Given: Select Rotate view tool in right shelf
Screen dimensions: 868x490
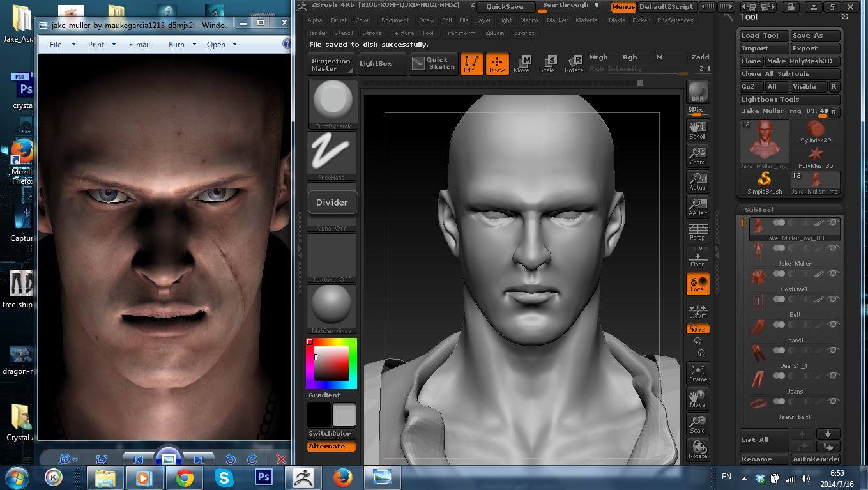Looking at the screenshot, I should tap(697, 449).
